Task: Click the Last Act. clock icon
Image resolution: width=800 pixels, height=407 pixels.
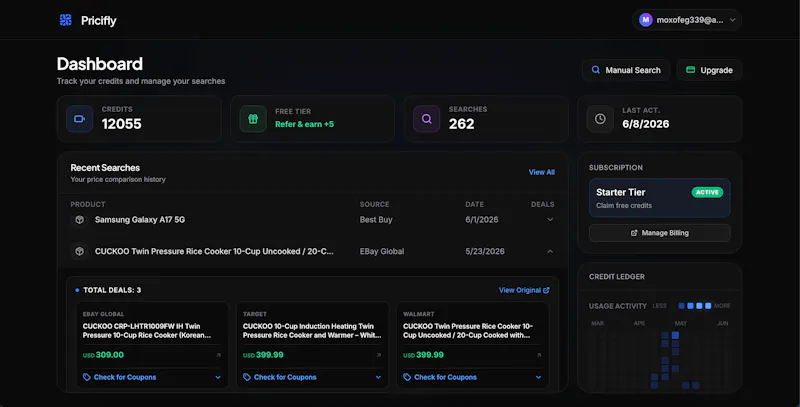Action: click(601, 119)
